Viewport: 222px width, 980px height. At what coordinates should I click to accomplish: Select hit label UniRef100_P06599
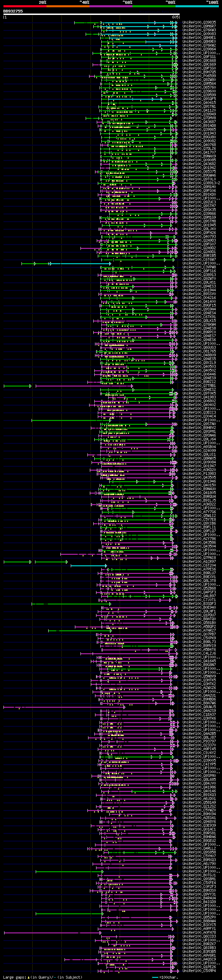pos(199,76)
